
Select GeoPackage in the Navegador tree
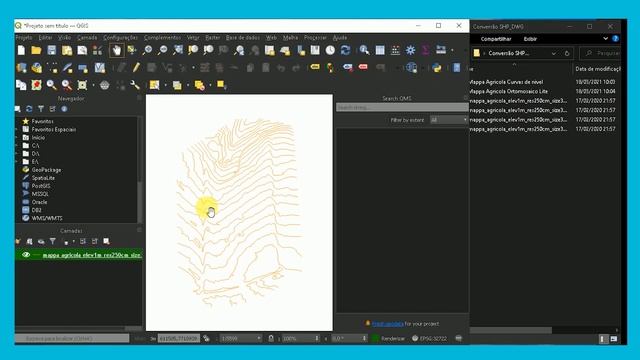coord(46,170)
